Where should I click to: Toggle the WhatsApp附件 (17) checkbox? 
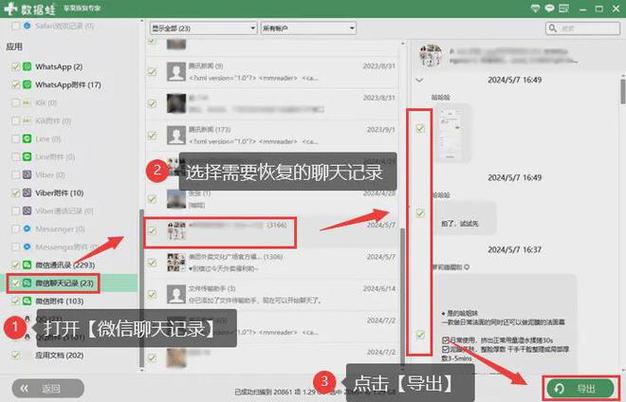click(16, 85)
